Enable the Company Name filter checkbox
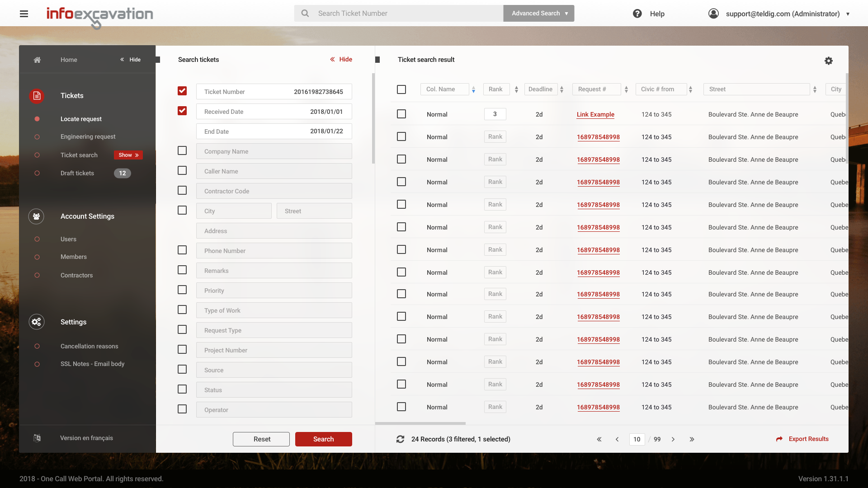Viewport: 868px width, 488px height. pos(182,150)
